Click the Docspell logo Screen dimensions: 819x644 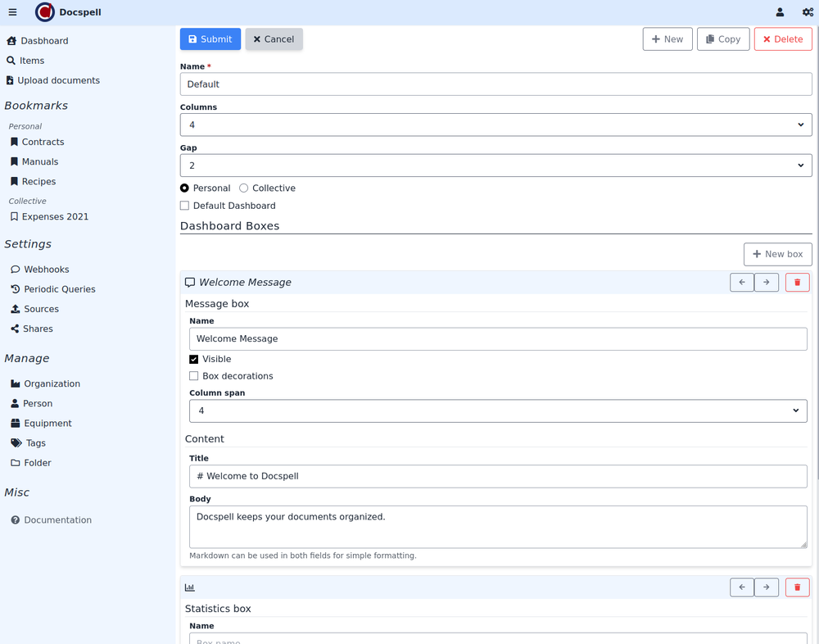(x=45, y=12)
